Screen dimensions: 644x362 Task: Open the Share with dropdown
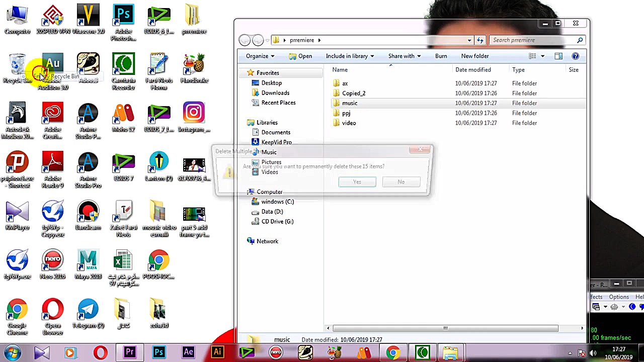click(x=405, y=56)
